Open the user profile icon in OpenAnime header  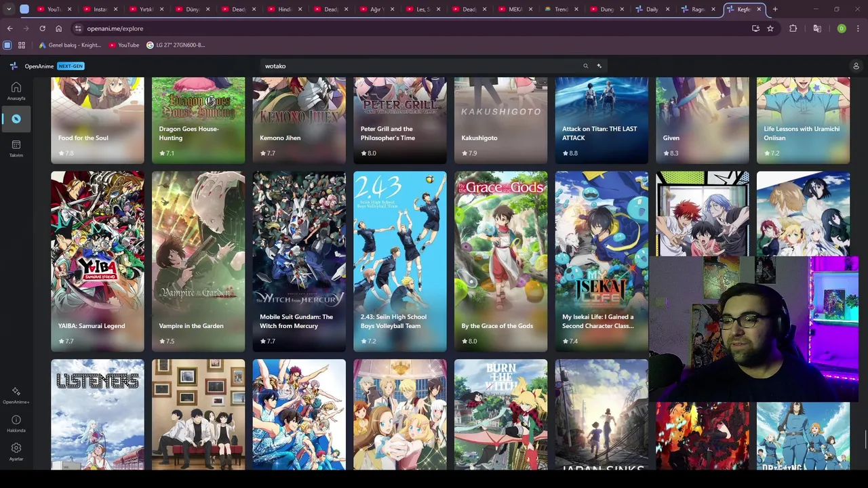click(x=856, y=66)
